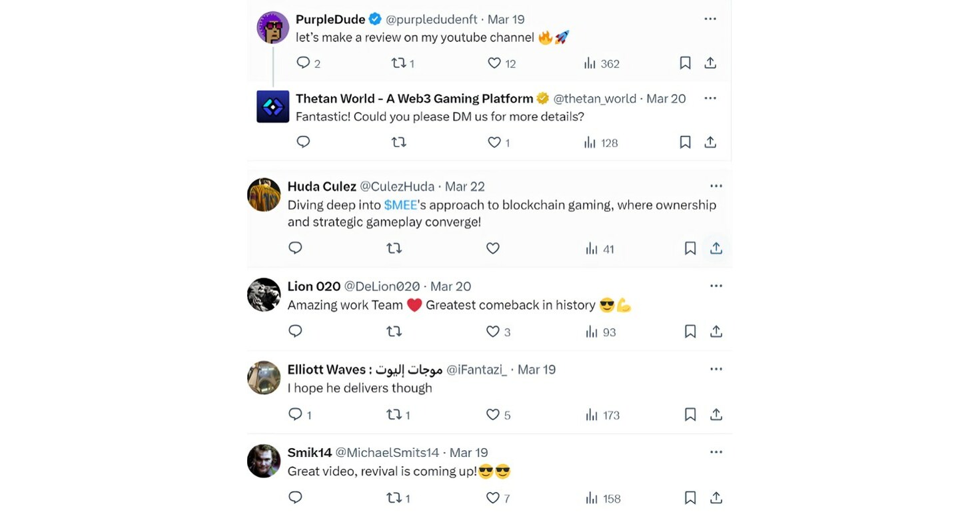Open more options for Lion 020's tweet
Viewport: 980px width, 512px height.
716,286
